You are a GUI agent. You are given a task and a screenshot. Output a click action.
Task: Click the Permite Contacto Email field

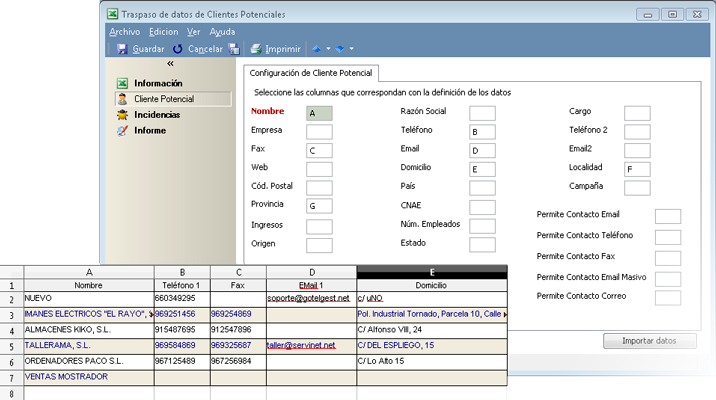(668, 216)
